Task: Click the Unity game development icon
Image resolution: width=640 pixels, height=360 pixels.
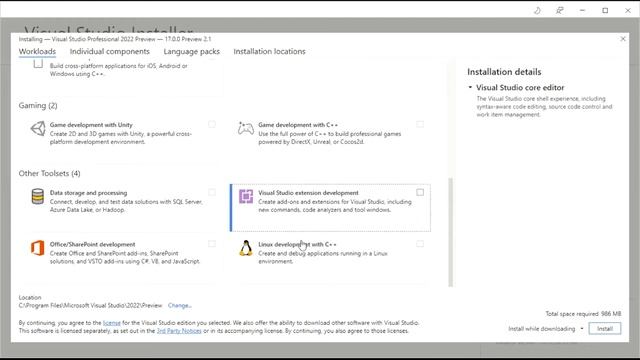Action: coord(38,129)
